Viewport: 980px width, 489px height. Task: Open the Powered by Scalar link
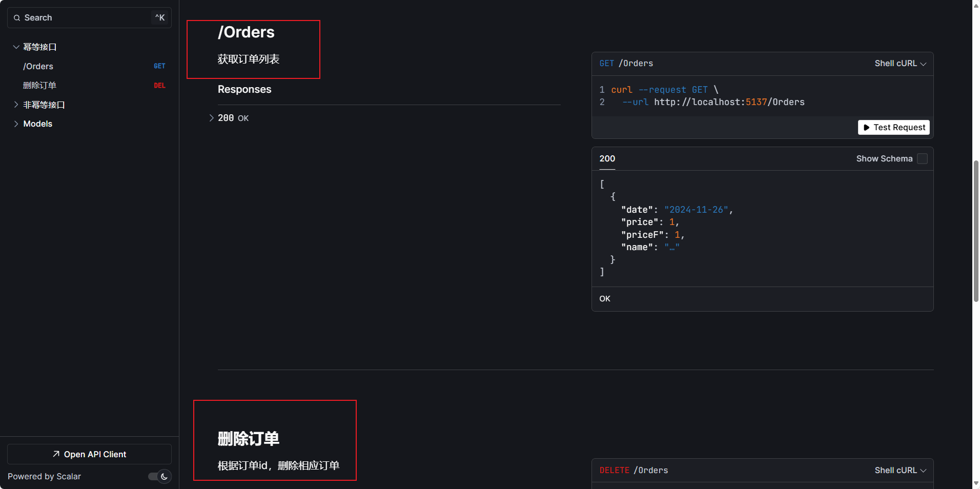pos(44,477)
